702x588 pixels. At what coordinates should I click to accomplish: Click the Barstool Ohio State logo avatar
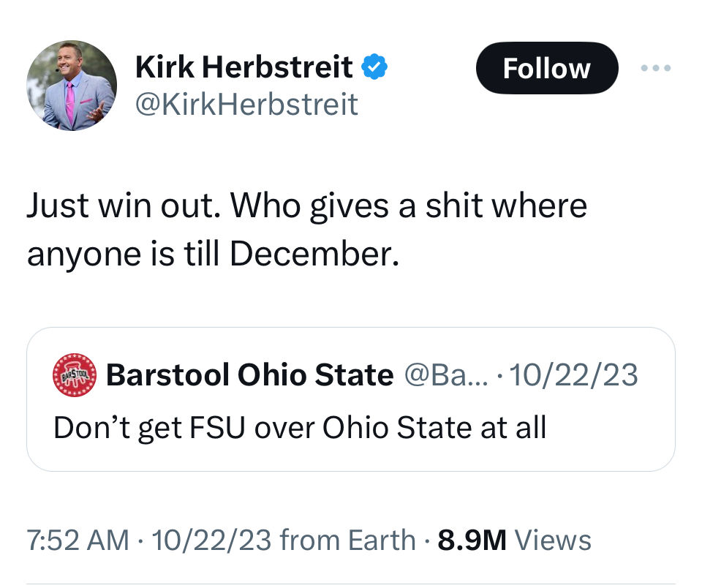tap(74, 375)
